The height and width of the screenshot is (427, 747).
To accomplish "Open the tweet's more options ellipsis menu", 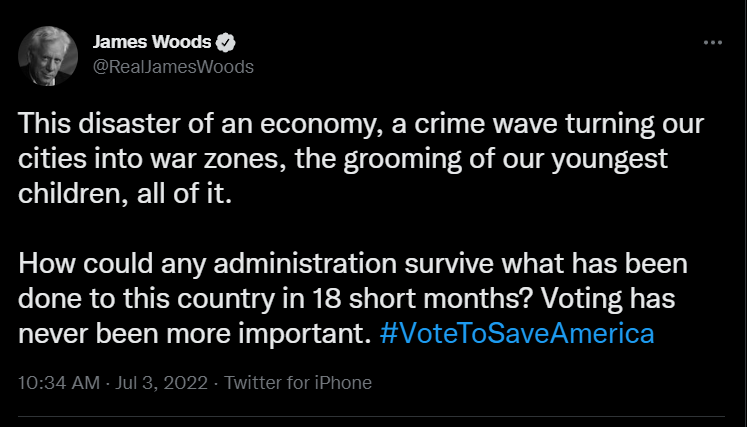I will (712, 43).
